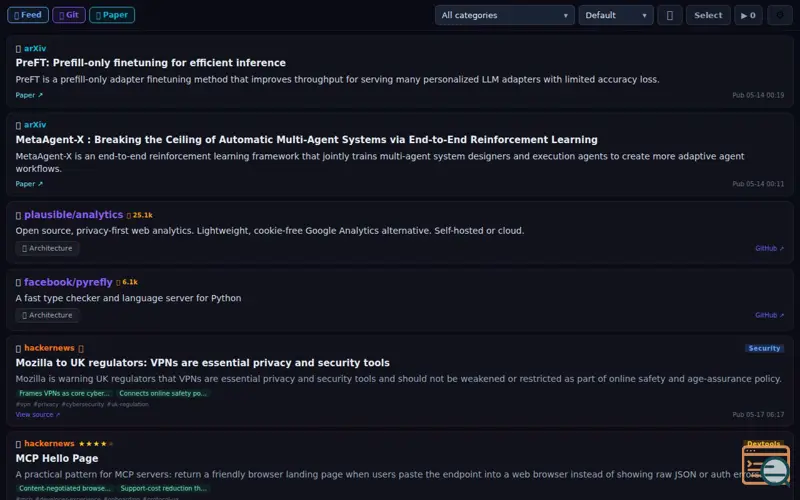The width and height of the screenshot is (800, 500).
Task: Open the MetaAgent-X article title
Action: (306, 140)
